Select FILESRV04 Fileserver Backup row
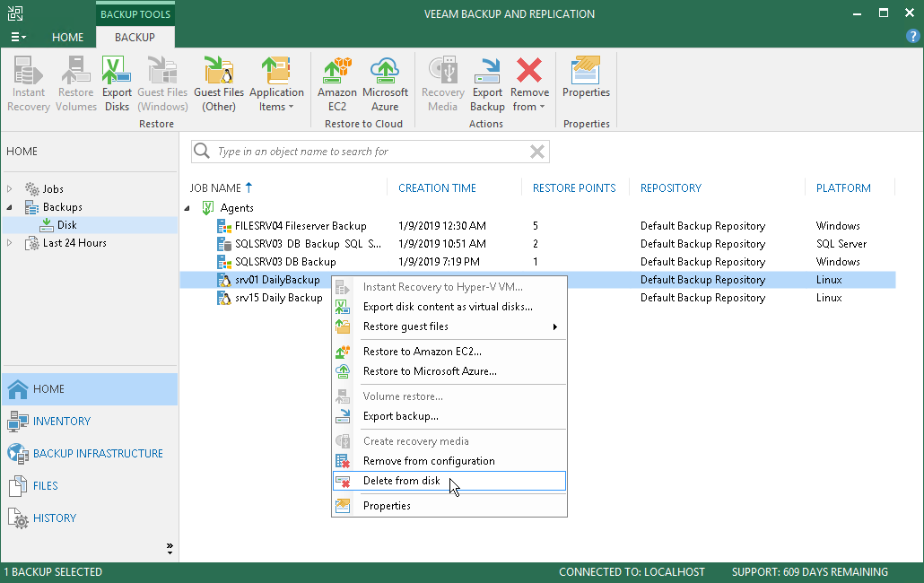The height and width of the screenshot is (583, 924). click(x=537, y=226)
